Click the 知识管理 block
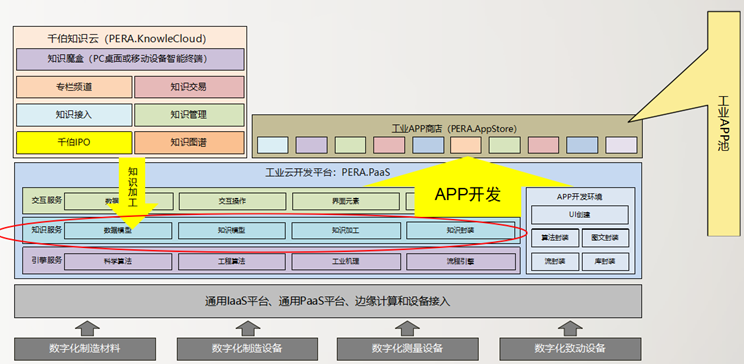744x364 pixels. (189, 115)
